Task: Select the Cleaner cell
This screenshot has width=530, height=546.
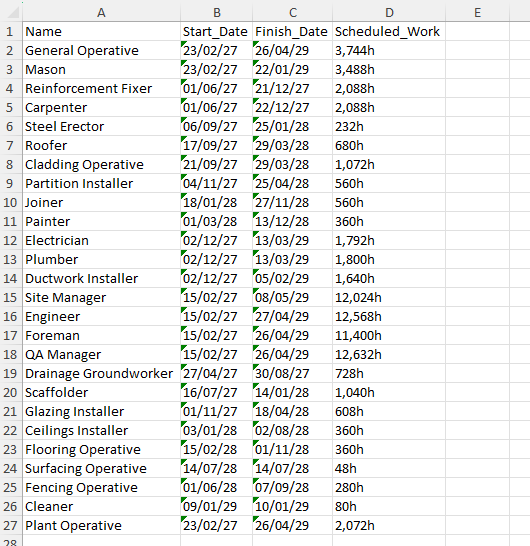Action: point(102,506)
